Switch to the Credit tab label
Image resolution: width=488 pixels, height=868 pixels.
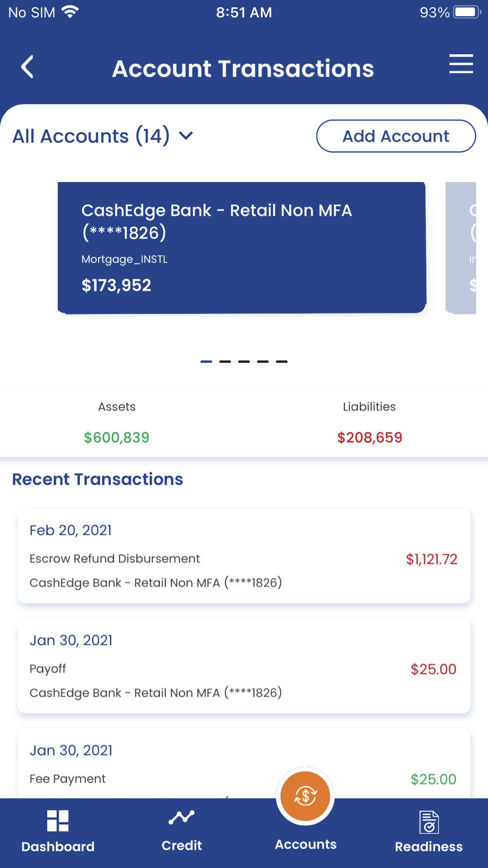[182, 846]
